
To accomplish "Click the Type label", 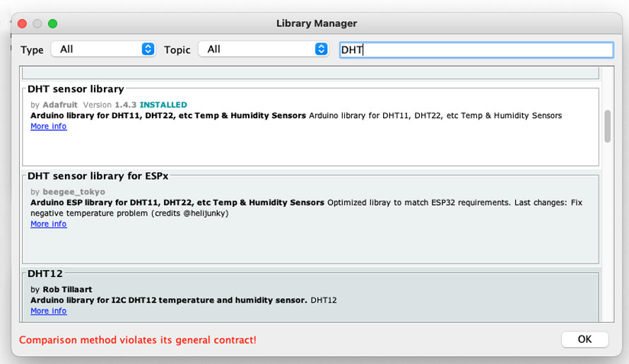I will [32, 49].
